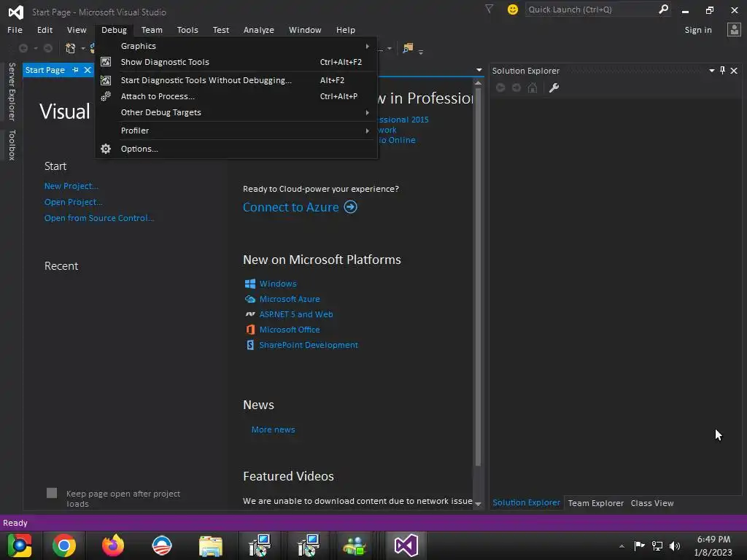
Task: Open the file explorer folder on taskbar
Action: pyautogui.click(x=211, y=545)
